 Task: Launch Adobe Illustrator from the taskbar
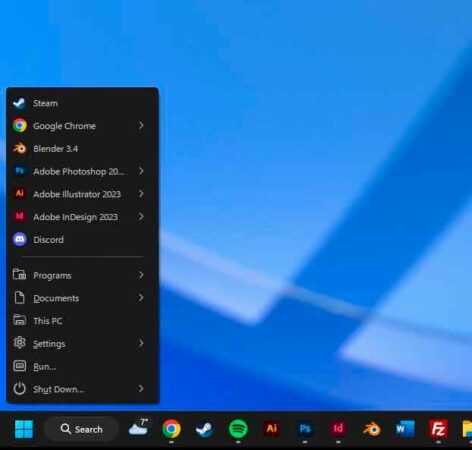click(x=271, y=429)
